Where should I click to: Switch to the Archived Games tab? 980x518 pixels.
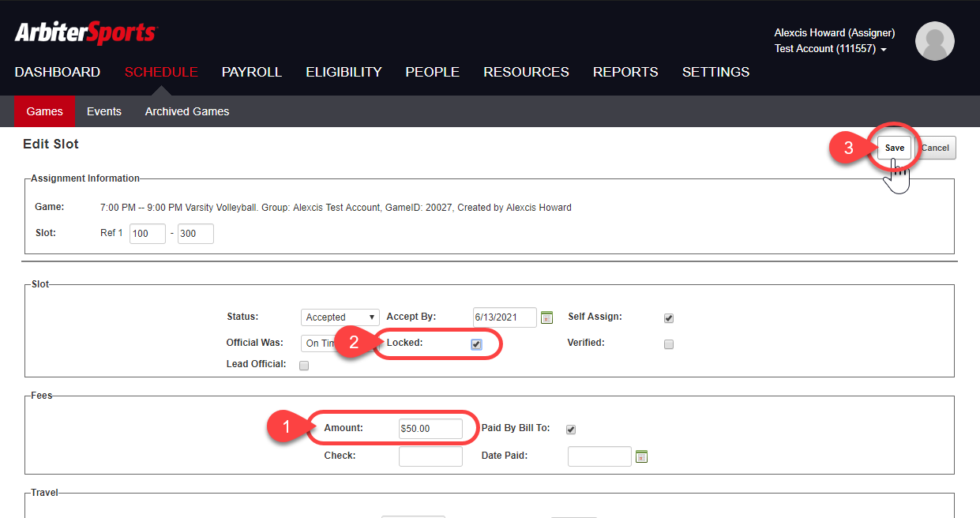tap(187, 111)
